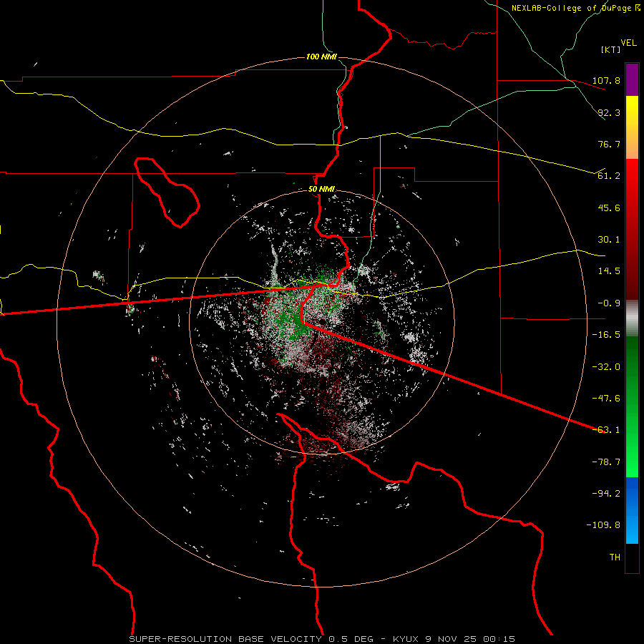Viewport: 644px width, 644px height.
Task: Click the 45.6 legend value
Action: point(609,208)
